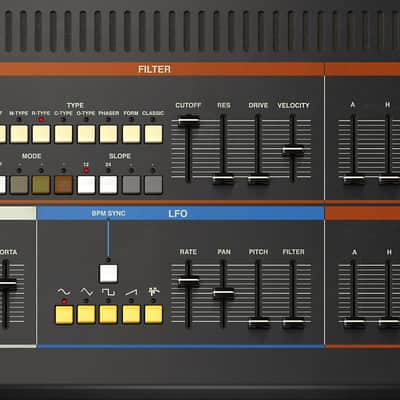The height and width of the screenshot is (400, 400).
Task: Click the grey SLOPE button beside 24
Action: (x=131, y=185)
